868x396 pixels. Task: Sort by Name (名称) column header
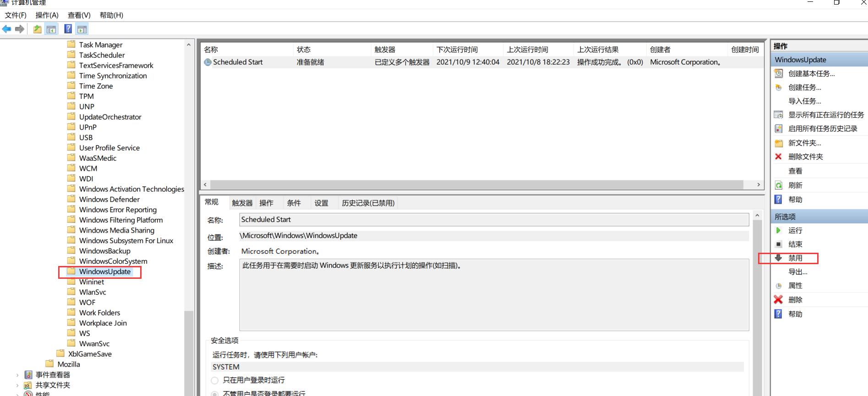click(x=247, y=49)
